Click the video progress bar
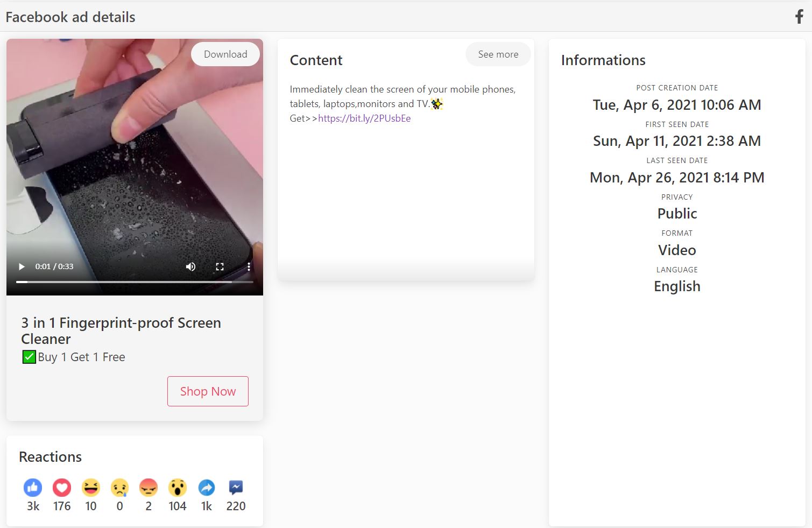812x528 pixels. click(135, 281)
